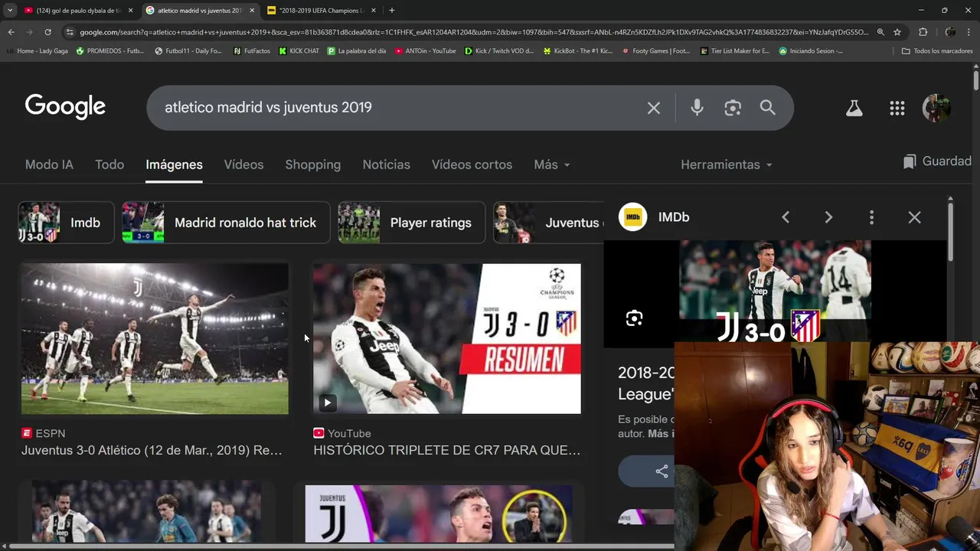Share the previewed image
This screenshot has width=980, height=551.
(x=661, y=471)
